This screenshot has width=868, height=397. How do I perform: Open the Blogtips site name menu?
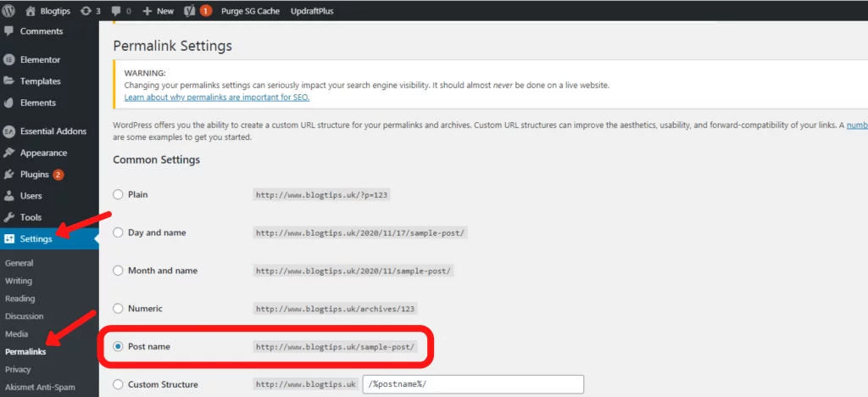coord(54,11)
